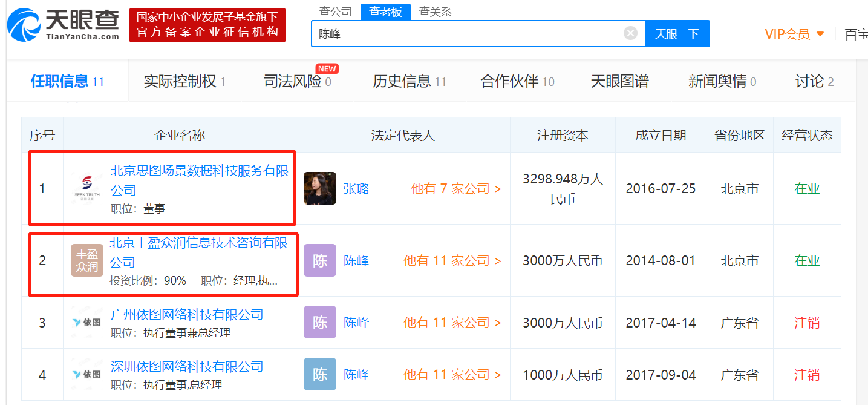Open the 司法风险 tab
The height and width of the screenshot is (405, 868).
click(x=298, y=81)
